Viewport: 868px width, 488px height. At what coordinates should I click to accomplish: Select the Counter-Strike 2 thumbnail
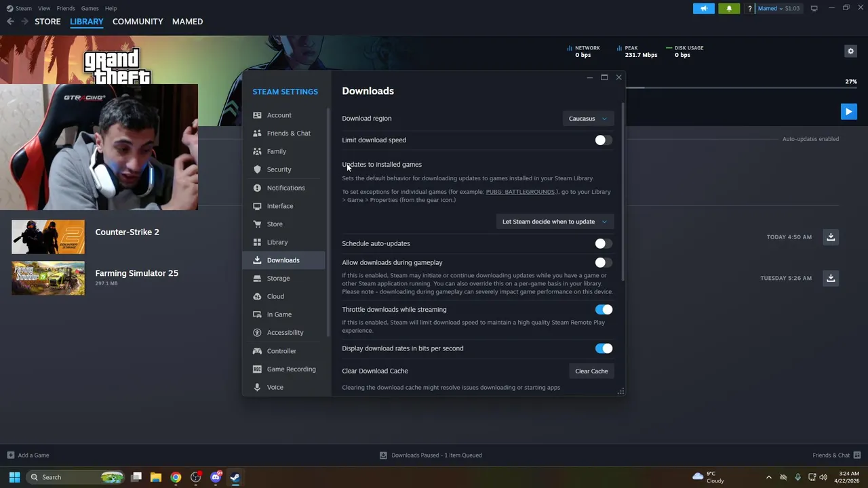48,237
